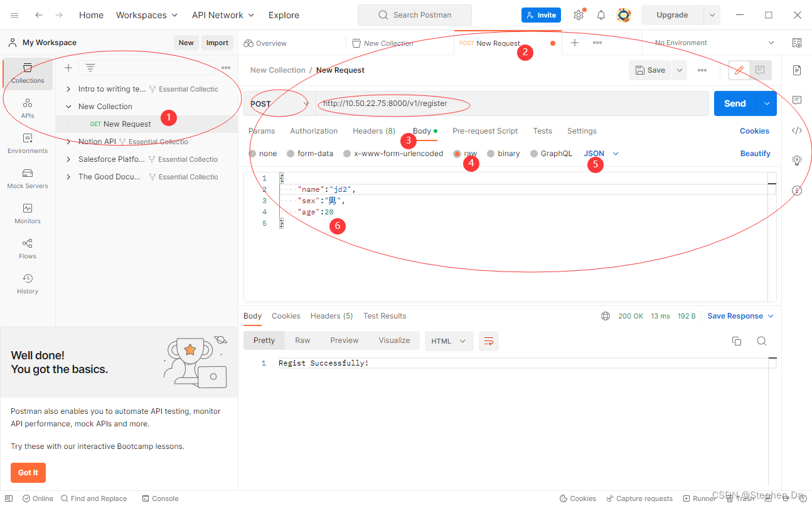This screenshot has width=812, height=506.
Task: Open the Upgrade arrow dropdown
Action: pyautogui.click(x=712, y=15)
